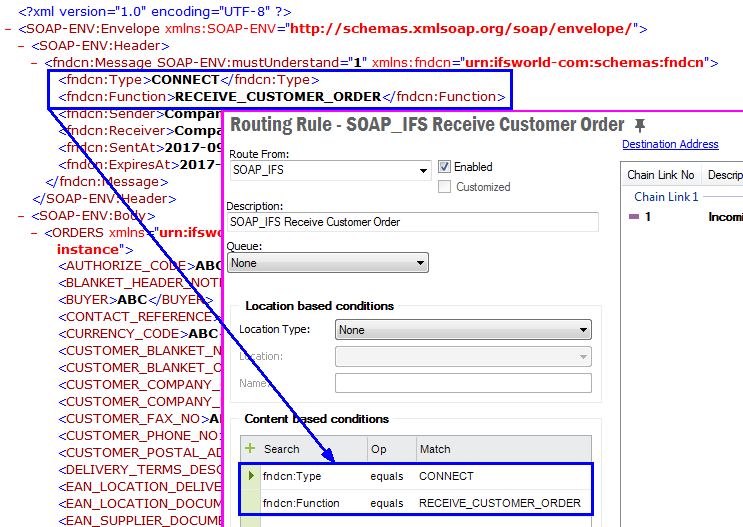
Task: Toggle the Customized checkbox
Action: click(445, 187)
